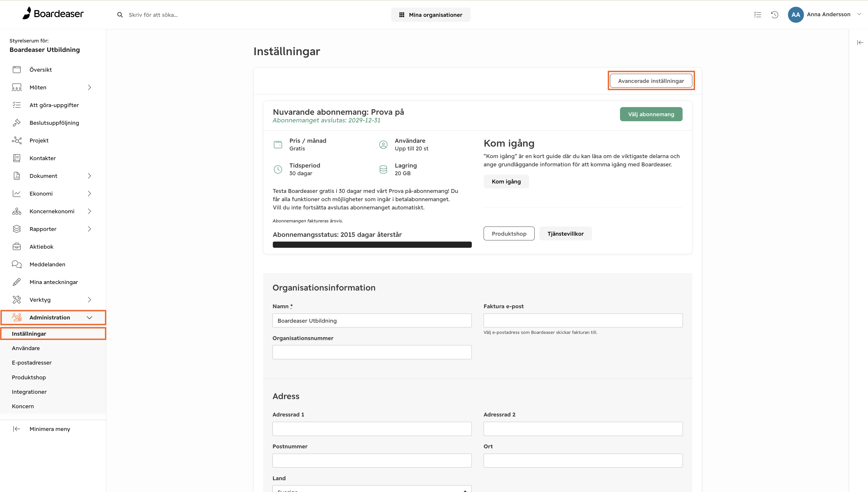Click the Pris / månad wallet icon
Image resolution: width=868 pixels, height=492 pixels.
(278, 145)
